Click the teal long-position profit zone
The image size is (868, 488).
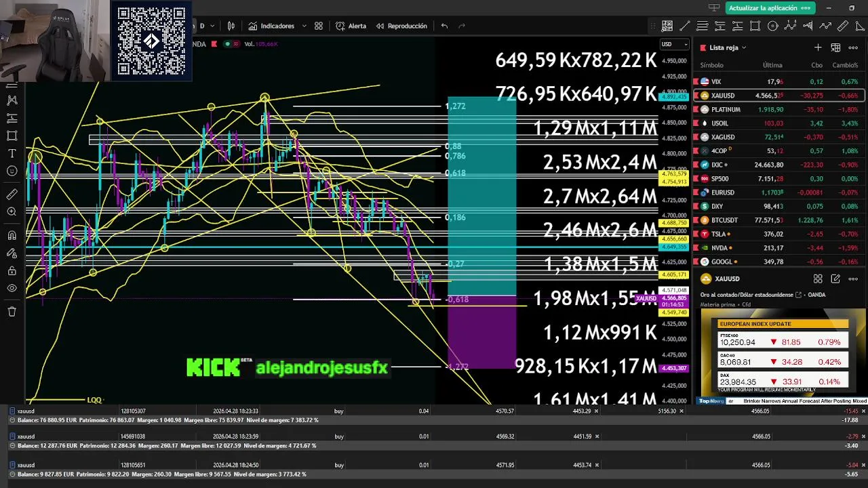(481, 197)
